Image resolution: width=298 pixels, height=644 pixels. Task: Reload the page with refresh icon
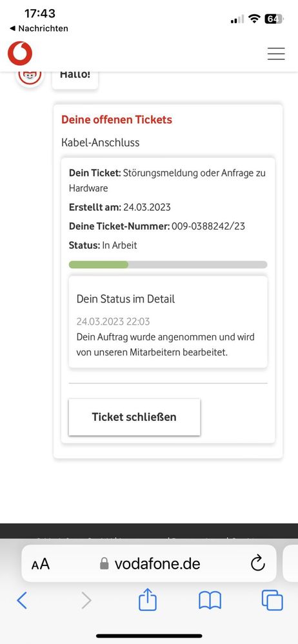[x=258, y=563]
